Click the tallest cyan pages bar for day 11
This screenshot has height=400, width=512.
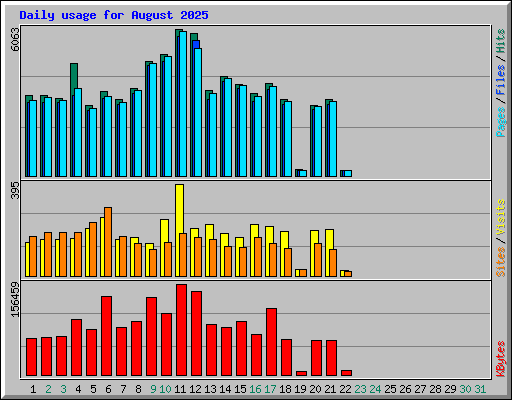tap(183, 104)
